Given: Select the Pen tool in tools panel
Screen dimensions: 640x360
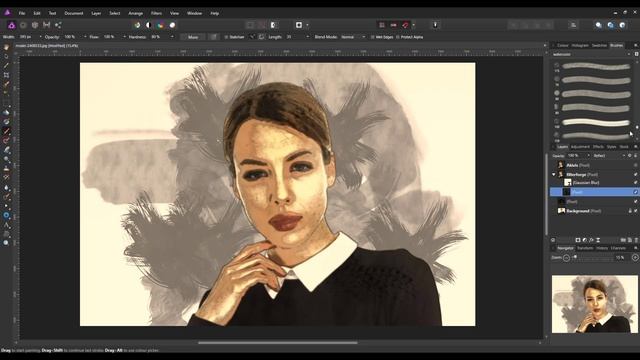Looking at the screenshot, I should pos(6,206).
